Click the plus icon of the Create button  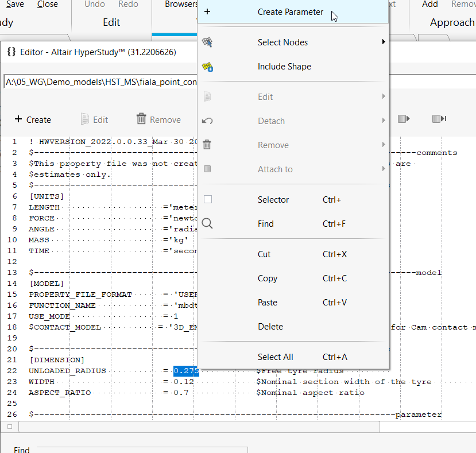18,119
